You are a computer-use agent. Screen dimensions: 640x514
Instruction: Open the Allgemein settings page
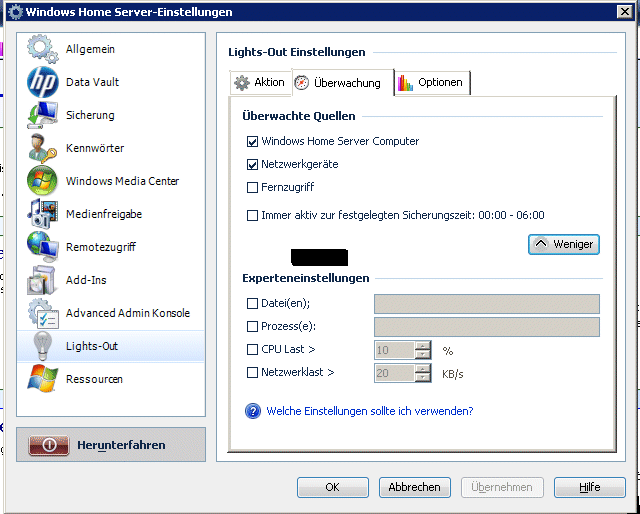(111, 49)
